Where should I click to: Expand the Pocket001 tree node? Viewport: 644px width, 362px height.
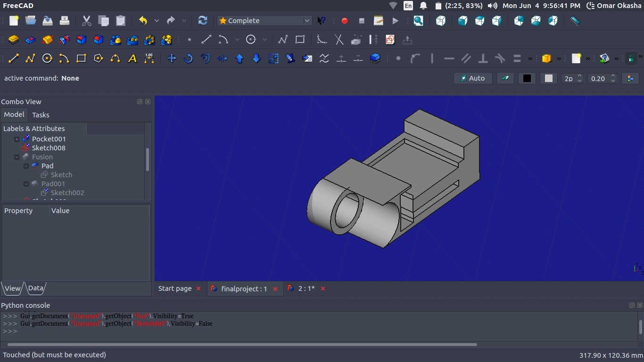(17, 139)
